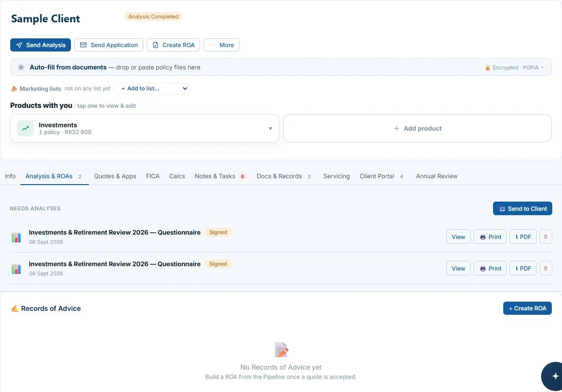Click the Marketing lists megaphone icon
The height and width of the screenshot is (392, 562).
[x=14, y=88]
